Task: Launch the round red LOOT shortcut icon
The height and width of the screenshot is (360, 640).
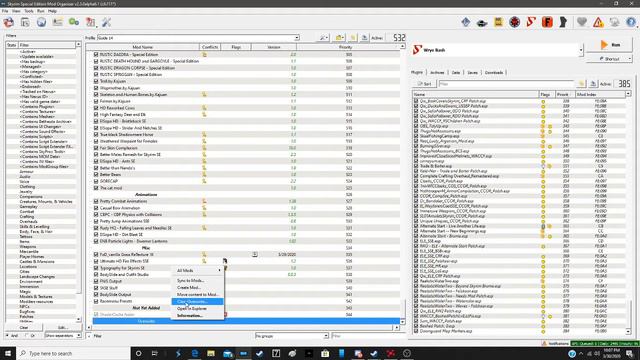Action: (514, 22)
